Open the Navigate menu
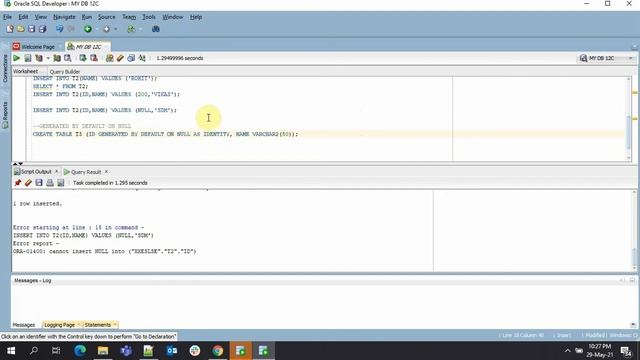Screen dimensions: 640x360 pyautogui.click(x=64, y=17)
